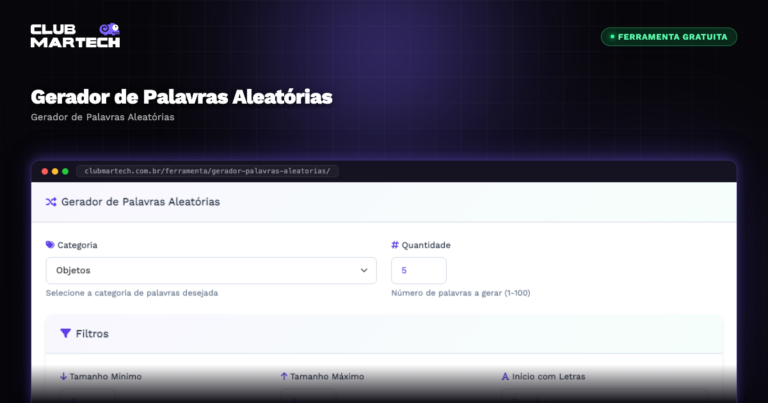Click the Quantidade label

(426, 245)
